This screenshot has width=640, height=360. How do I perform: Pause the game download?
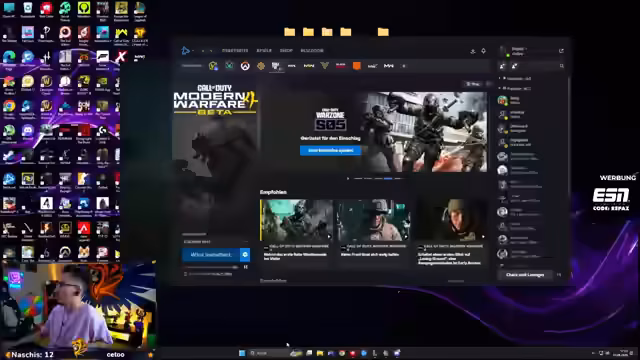pos(246,267)
